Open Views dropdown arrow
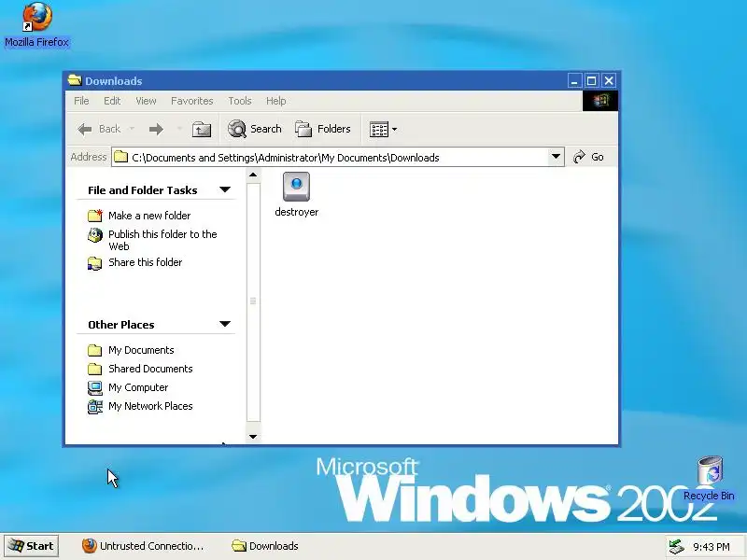Image resolution: width=747 pixels, height=560 pixels. click(394, 129)
